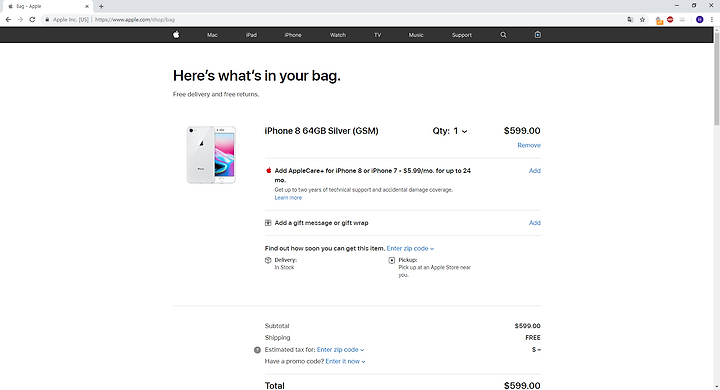Image resolution: width=720 pixels, height=390 pixels.
Task: Open the orange-badged extension icon
Action: [659, 20]
